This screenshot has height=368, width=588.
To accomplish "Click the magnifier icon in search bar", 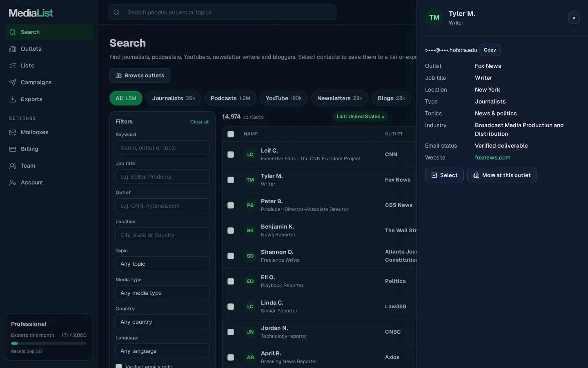I will tap(116, 12).
